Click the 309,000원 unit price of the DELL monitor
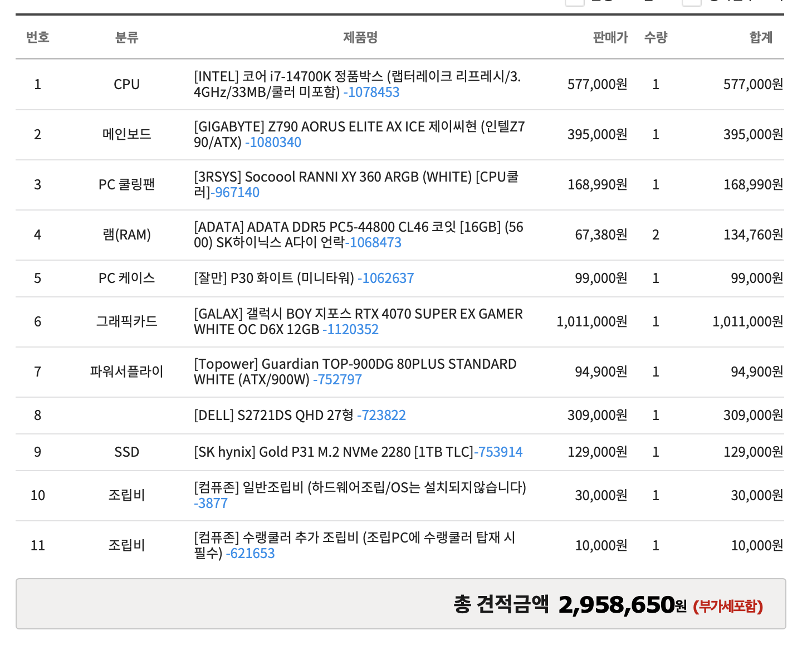This screenshot has width=812, height=645. point(598,416)
